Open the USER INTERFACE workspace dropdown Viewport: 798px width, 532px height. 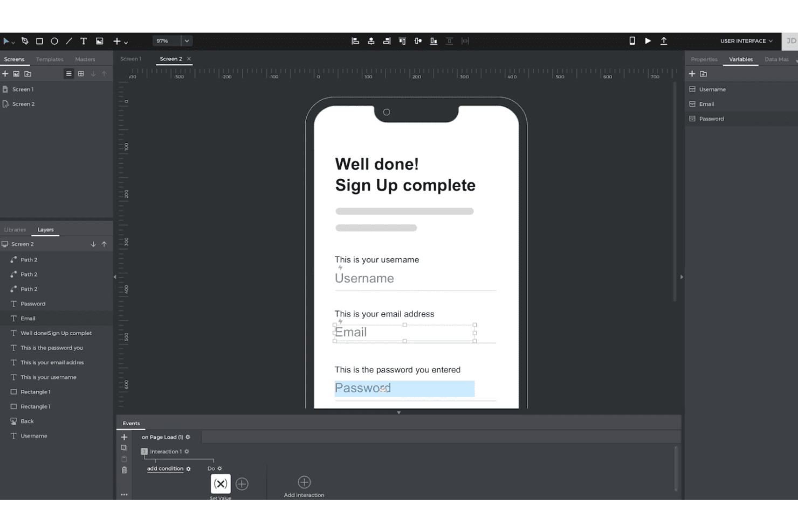click(746, 41)
